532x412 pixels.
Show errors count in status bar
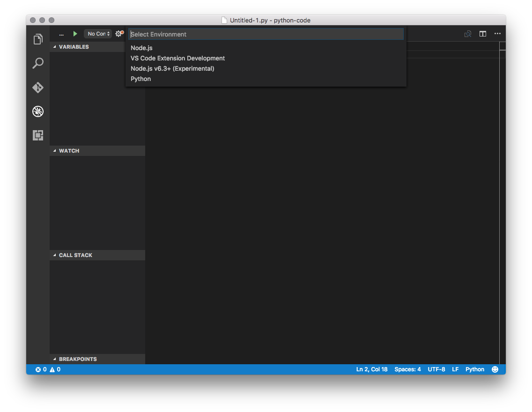coord(41,369)
